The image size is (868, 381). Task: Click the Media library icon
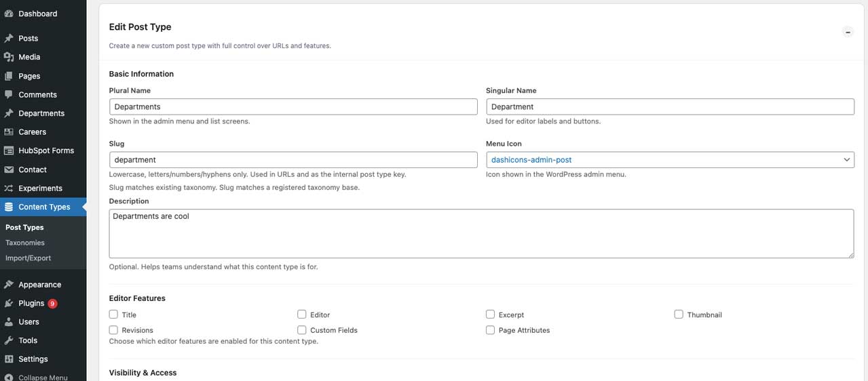pos(9,57)
